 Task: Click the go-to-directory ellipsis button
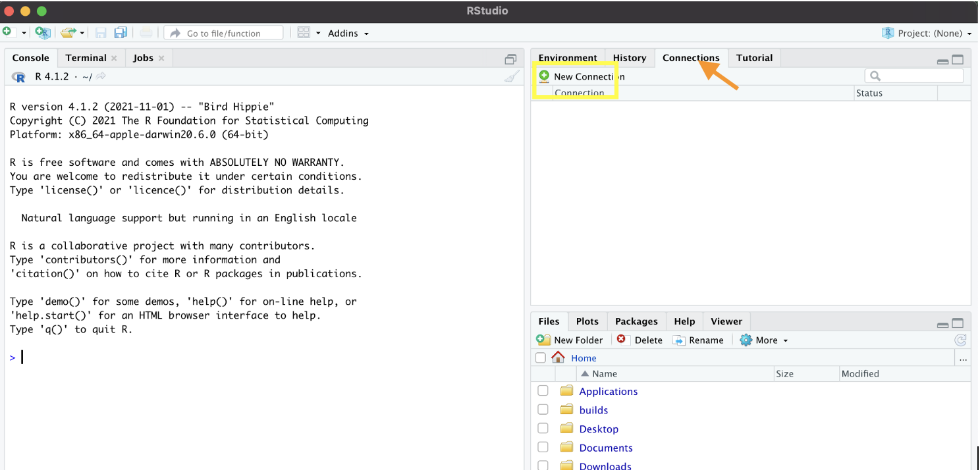point(963,359)
